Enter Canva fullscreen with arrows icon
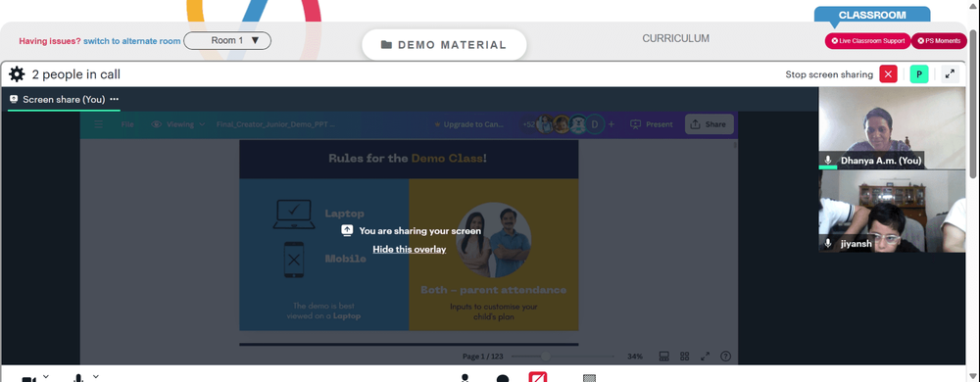The image size is (980, 382). (x=705, y=357)
